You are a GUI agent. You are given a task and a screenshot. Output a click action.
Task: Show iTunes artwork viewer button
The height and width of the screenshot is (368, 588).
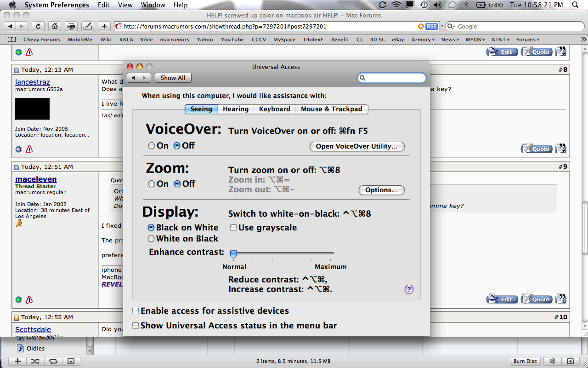pos(71,361)
